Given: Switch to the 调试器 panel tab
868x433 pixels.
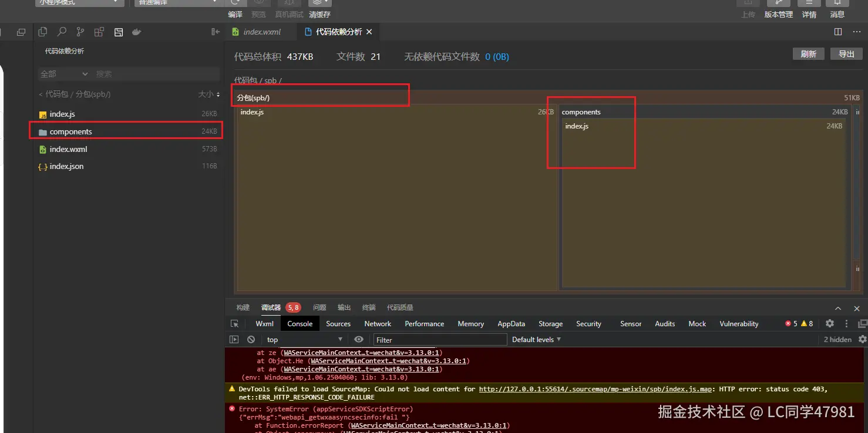Looking at the screenshot, I should [x=271, y=307].
